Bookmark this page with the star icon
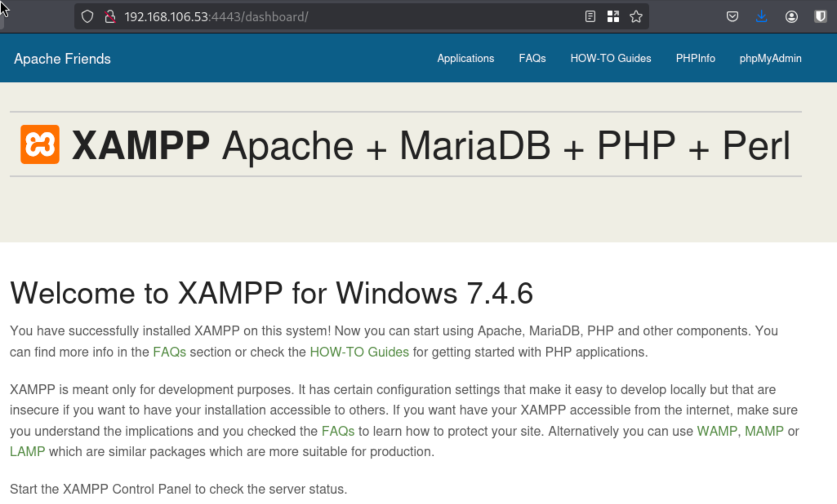 636,17
